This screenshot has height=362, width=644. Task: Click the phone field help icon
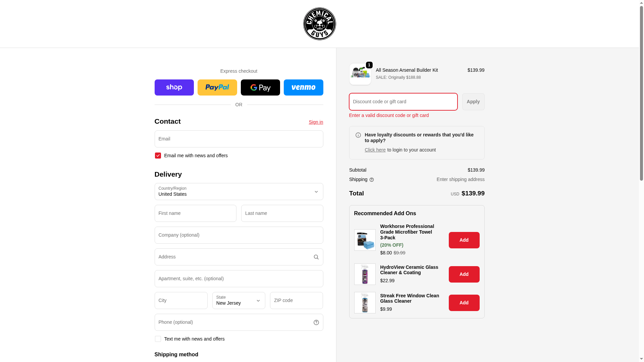tap(316, 322)
